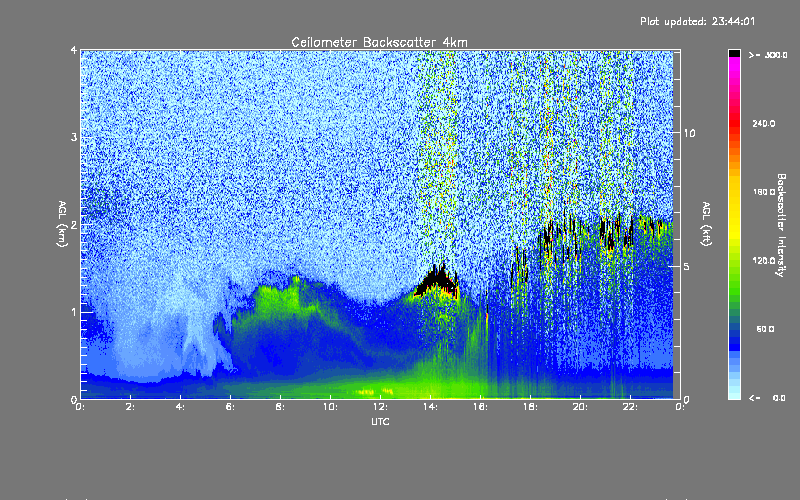Click the "14:" UTC time tick
The width and height of the screenshot is (800, 500).
[431, 407]
